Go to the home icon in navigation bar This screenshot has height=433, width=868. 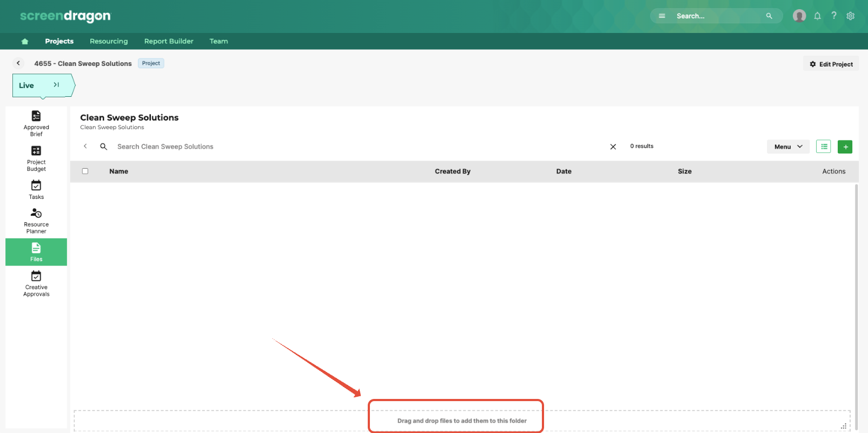24,42
